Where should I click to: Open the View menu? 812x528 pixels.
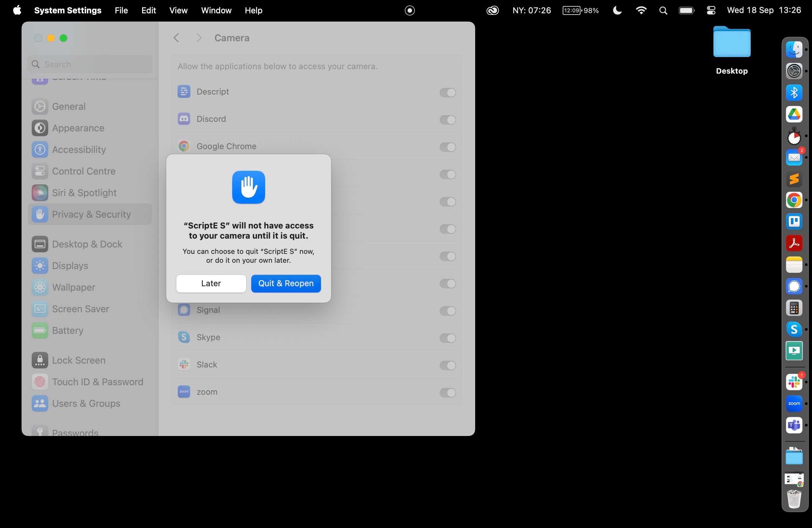pos(179,10)
